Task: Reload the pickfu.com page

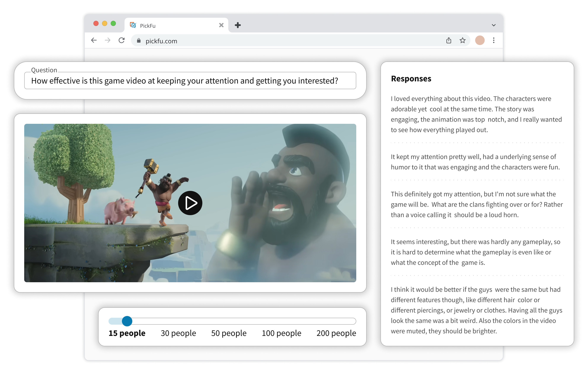Action: pyautogui.click(x=122, y=40)
